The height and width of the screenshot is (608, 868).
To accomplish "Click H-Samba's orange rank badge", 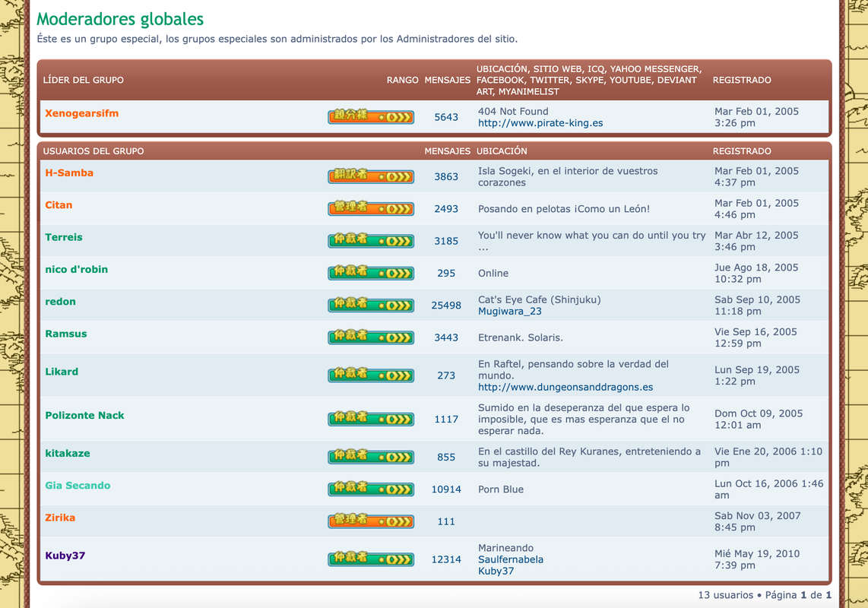I will coord(371,176).
